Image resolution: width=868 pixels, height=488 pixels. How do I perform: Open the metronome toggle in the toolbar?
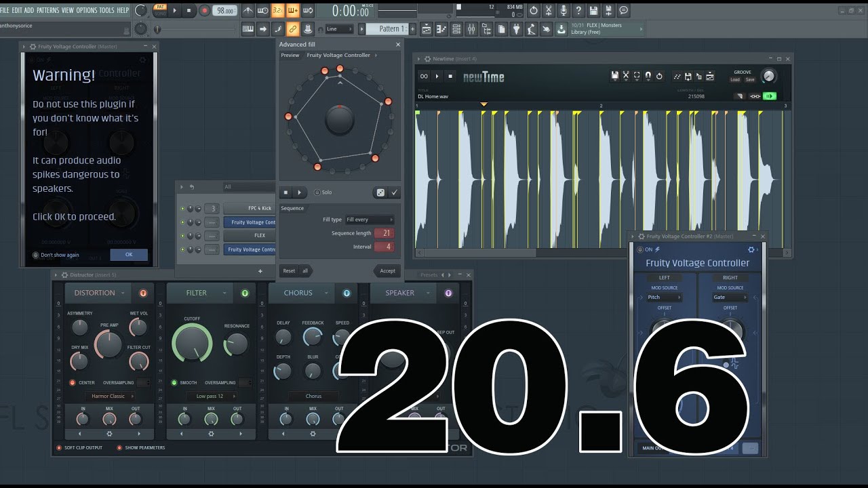click(x=248, y=10)
